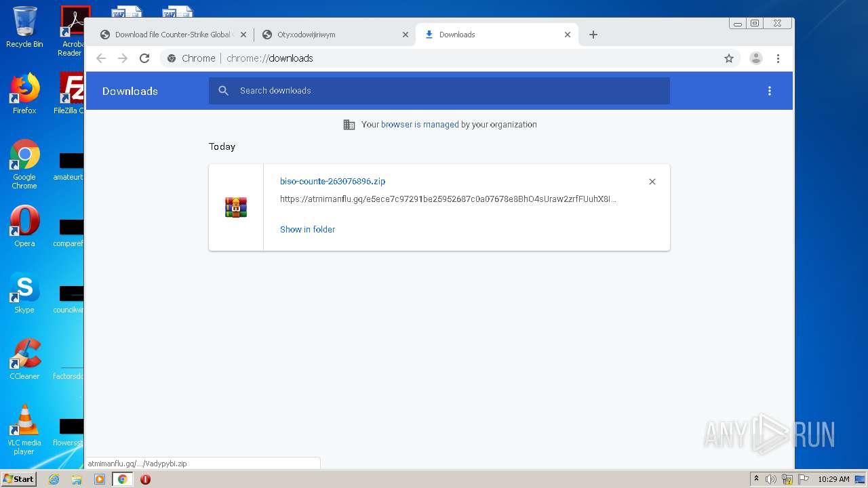Select the Acrobat Reader desktop shortcut

(x=72, y=31)
